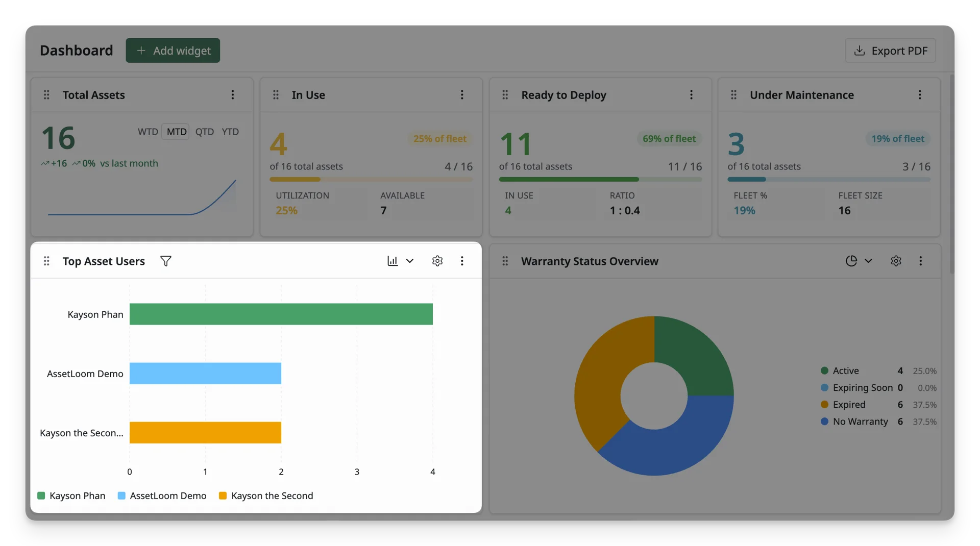Click the In Use progress bar
This screenshot has height=546, width=980.
371,180
